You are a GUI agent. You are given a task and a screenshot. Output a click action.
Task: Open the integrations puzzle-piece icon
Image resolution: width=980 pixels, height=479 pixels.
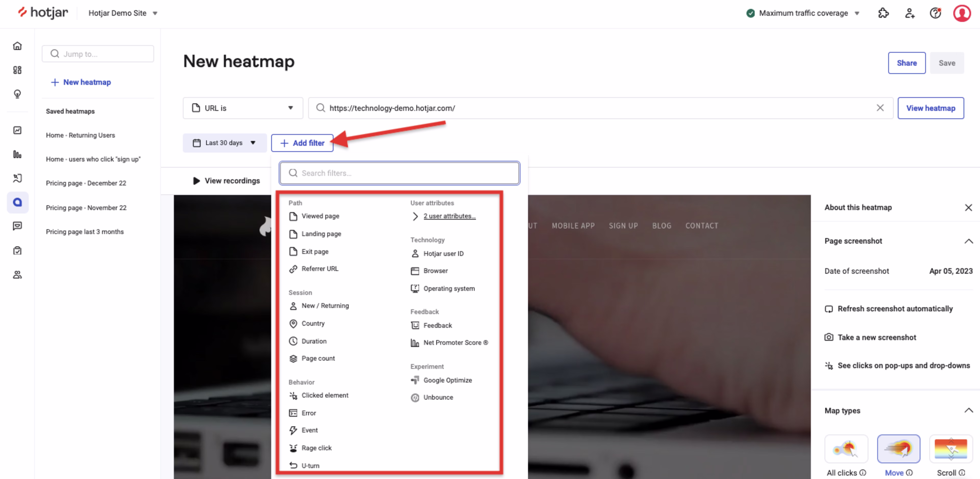tap(883, 13)
